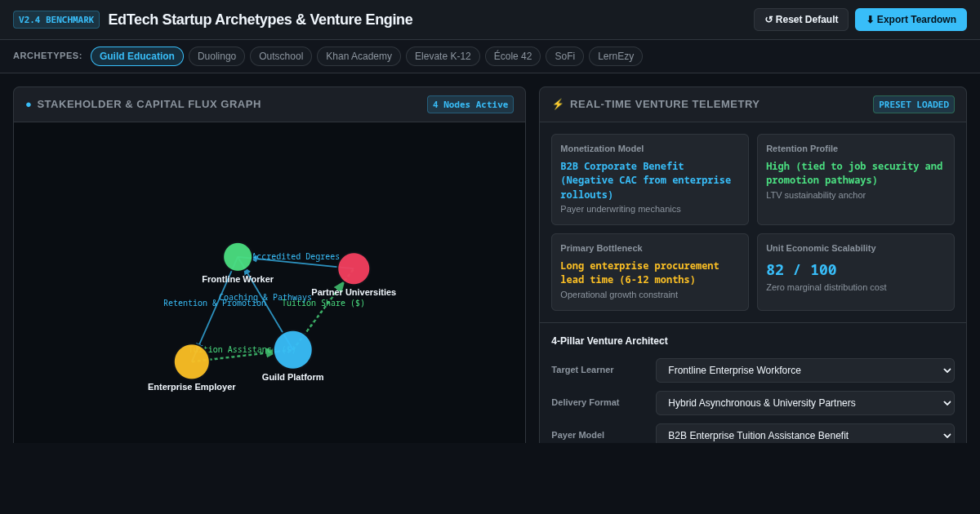Click the Enterprise Employer node label

[x=192, y=387]
